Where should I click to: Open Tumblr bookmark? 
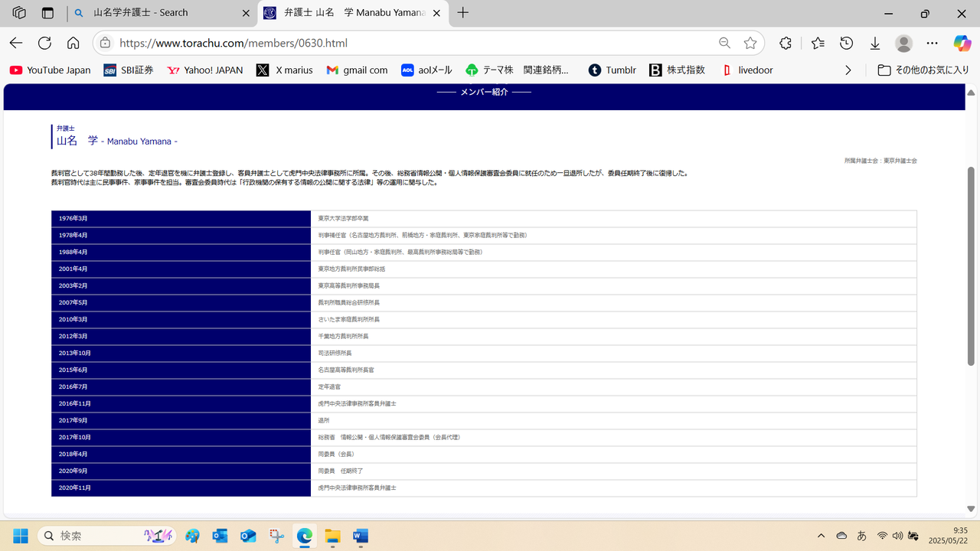click(x=612, y=70)
